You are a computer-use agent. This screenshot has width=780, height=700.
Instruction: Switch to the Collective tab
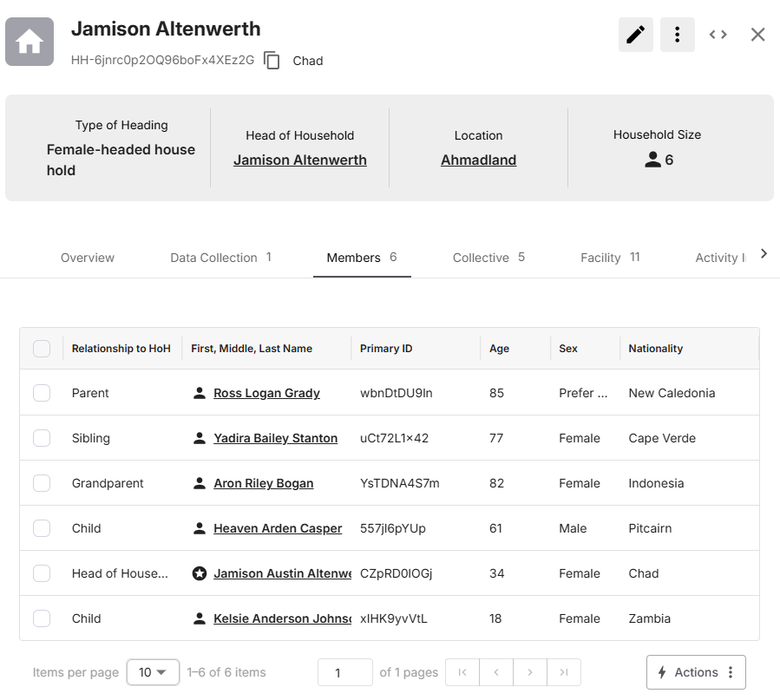(488, 258)
